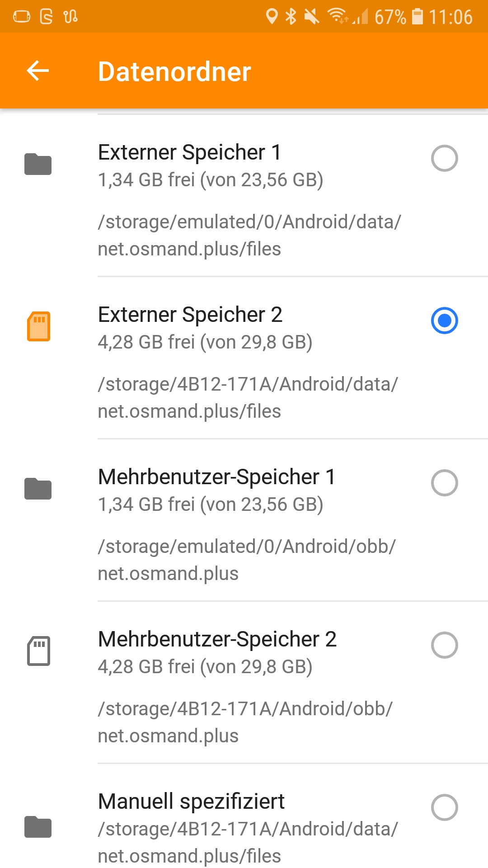488x868 pixels.
Task: Choose the Mehrbenutzer-Speicher 2 radio button
Action: point(445,645)
